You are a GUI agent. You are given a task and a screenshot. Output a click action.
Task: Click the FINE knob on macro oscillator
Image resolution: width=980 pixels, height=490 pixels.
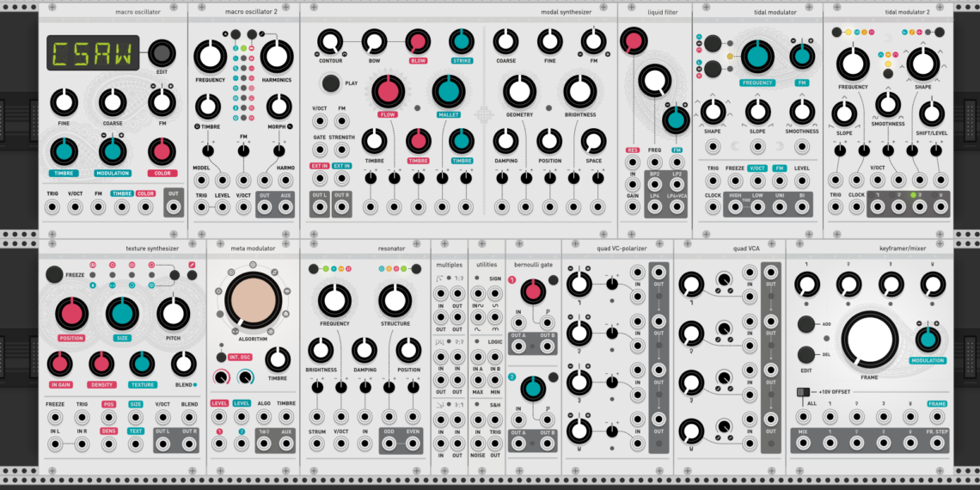tap(64, 102)
